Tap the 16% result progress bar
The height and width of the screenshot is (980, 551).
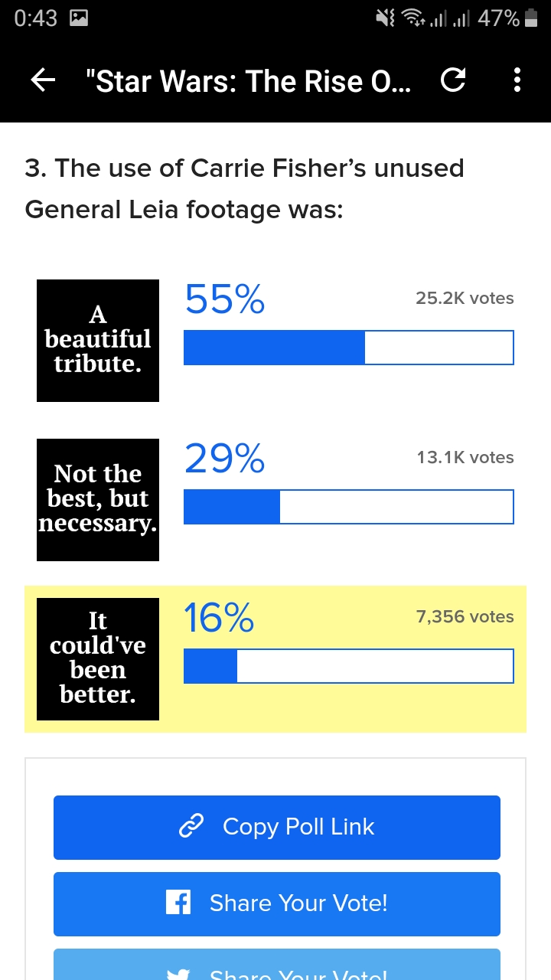(x=349, y=666)
